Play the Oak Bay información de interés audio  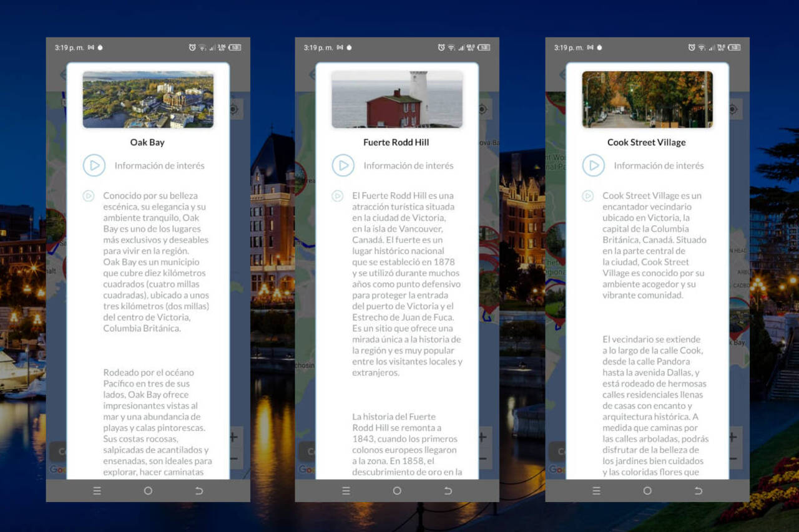(94, 165)
